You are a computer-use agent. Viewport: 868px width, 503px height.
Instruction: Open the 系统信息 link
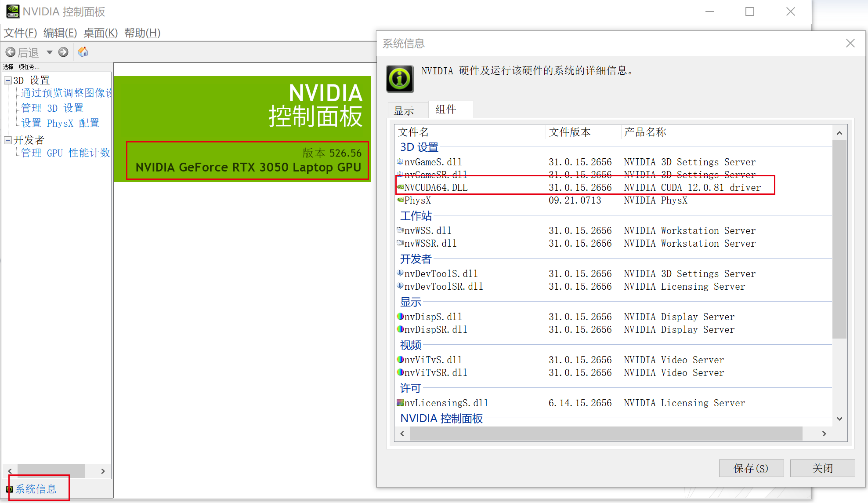(x=36, y=489)
